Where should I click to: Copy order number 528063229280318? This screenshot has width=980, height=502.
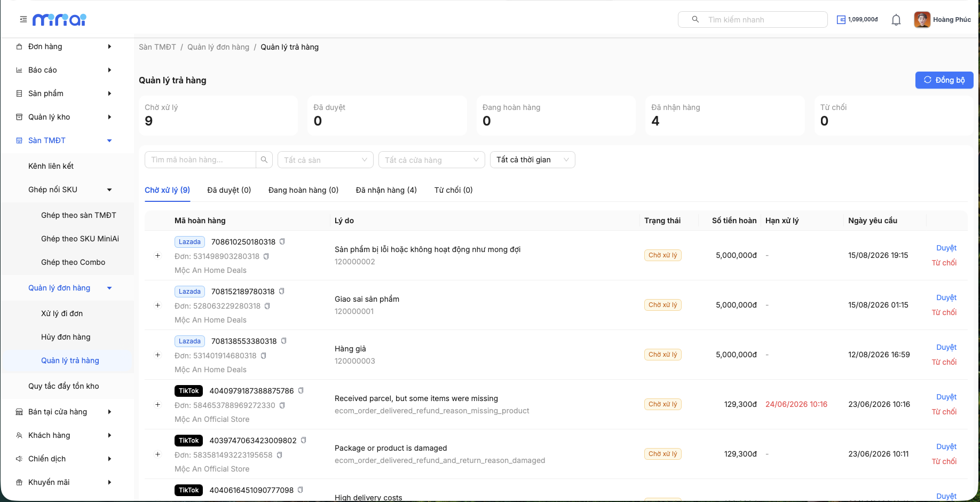pos(267,306)
